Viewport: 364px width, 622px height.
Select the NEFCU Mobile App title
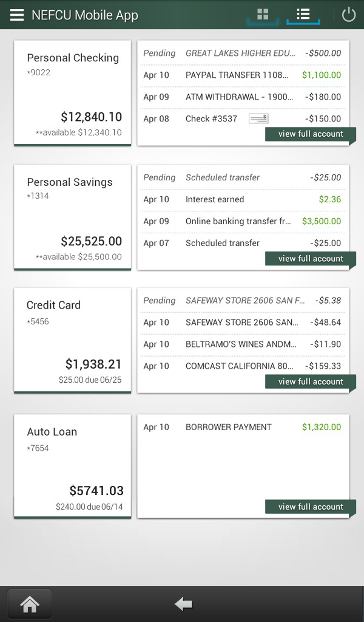(85, 15)
